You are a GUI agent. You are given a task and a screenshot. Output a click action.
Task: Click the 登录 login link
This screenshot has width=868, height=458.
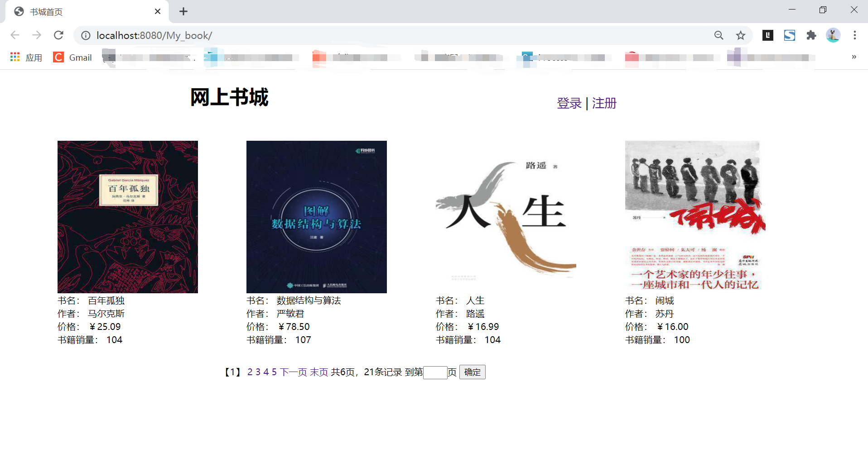[x=569, y=103]
